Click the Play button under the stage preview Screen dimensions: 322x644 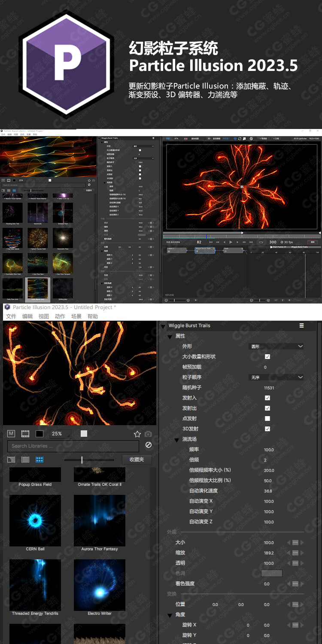pyautogui.click(x=231, y=242)
